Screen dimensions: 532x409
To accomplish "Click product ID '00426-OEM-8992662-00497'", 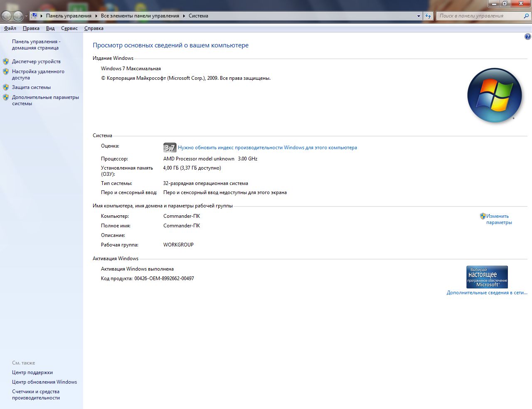I will [164, 278].
